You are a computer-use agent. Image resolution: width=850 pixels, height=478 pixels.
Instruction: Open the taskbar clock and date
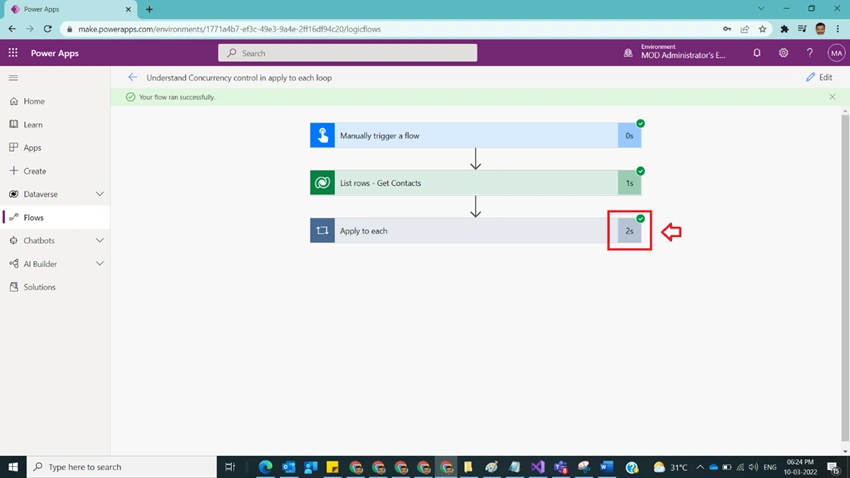(800, 467)
